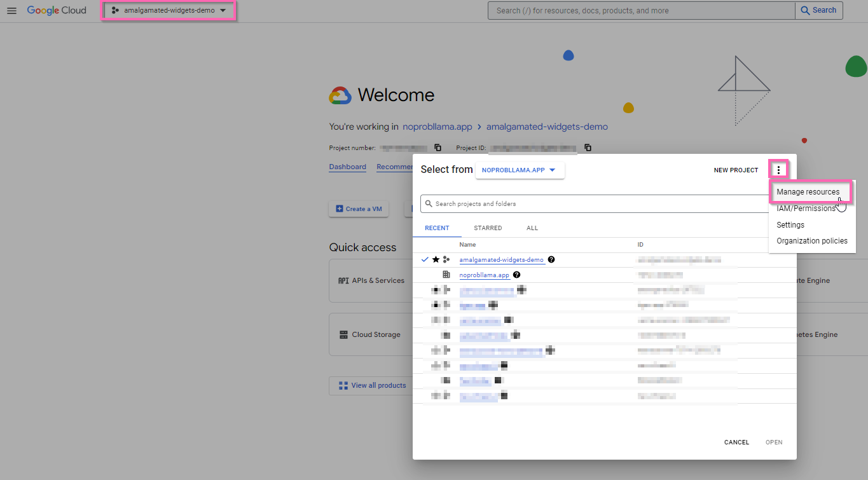The width and height of the screenshot is (868, 480).
Task: Click CANCEL in the project dialog
Action: 736,442
